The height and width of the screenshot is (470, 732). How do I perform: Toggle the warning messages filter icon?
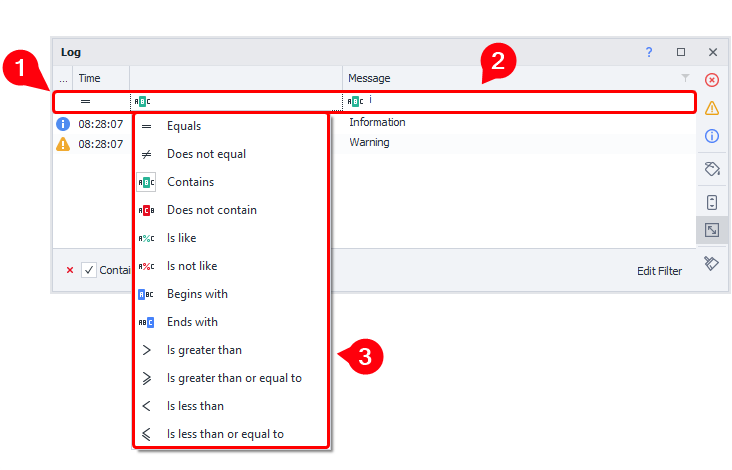(x=712, y=108)
